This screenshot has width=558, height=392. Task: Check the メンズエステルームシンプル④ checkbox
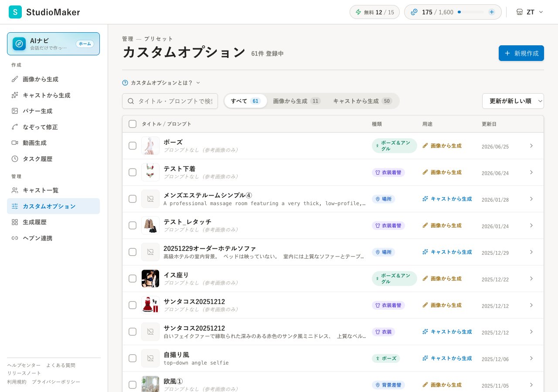click(133, 199)
